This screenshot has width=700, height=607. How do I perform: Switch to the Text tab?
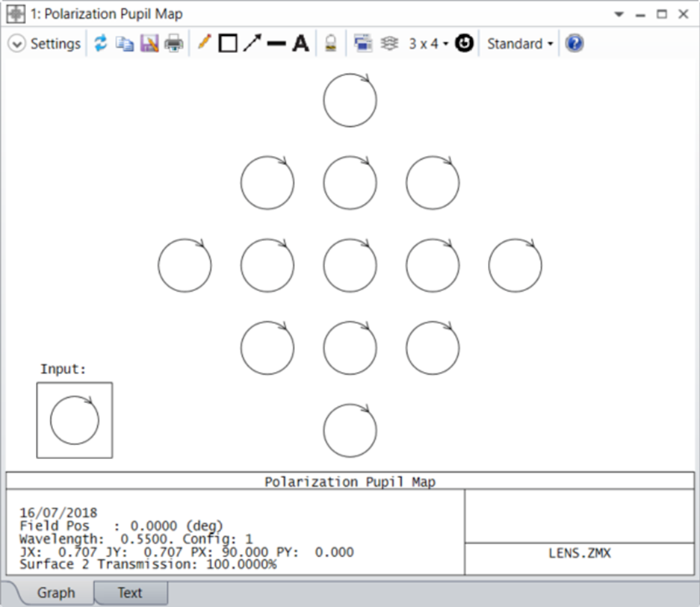129,593
